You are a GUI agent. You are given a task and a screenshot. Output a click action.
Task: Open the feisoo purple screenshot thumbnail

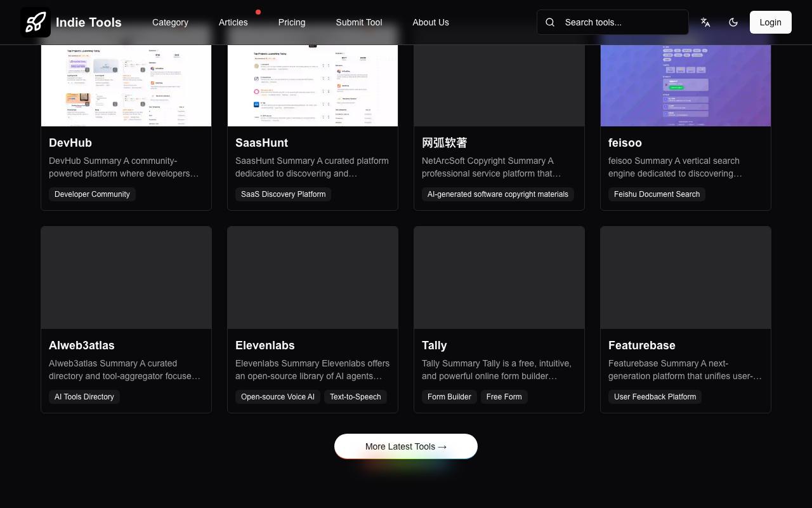[x=686, y=86]
